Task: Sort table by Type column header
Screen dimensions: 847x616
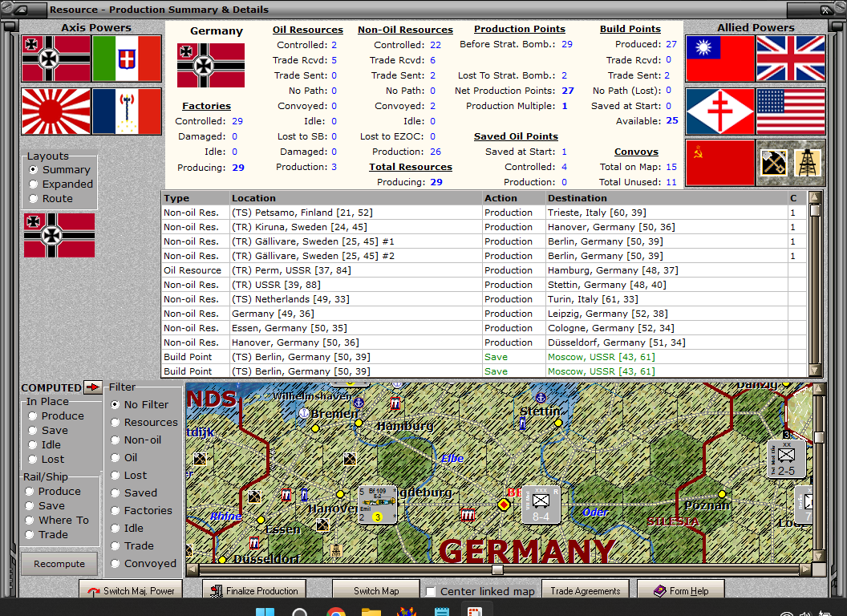Action: point(196,198)
